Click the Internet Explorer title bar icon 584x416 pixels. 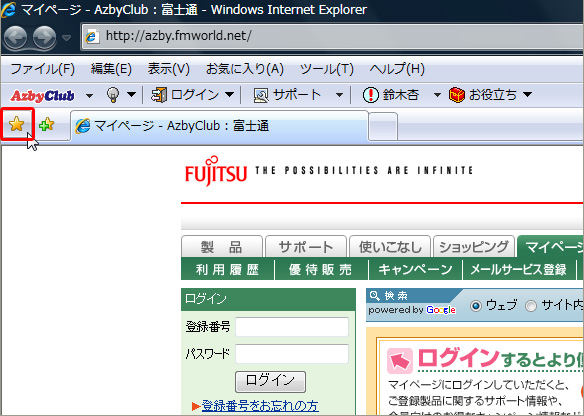[9, 10]
